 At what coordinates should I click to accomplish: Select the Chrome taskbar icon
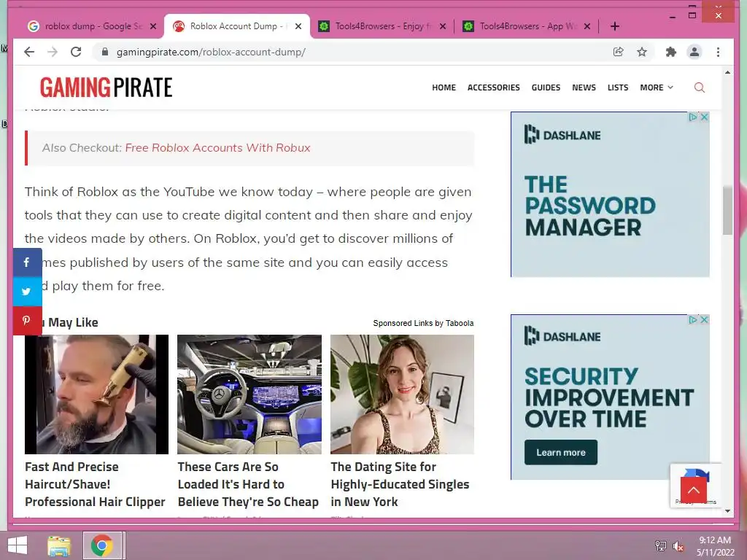(102, 545)
